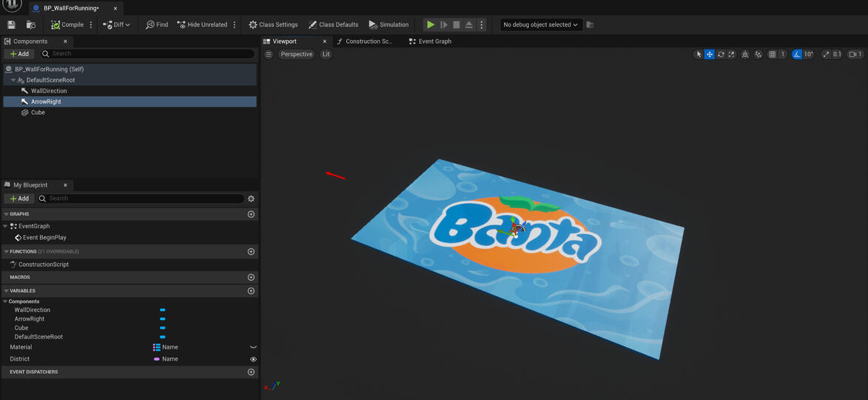Collapse the DefaultSceneRoot tree node
Screen dimensions: 868x400
tap(13, 80)
